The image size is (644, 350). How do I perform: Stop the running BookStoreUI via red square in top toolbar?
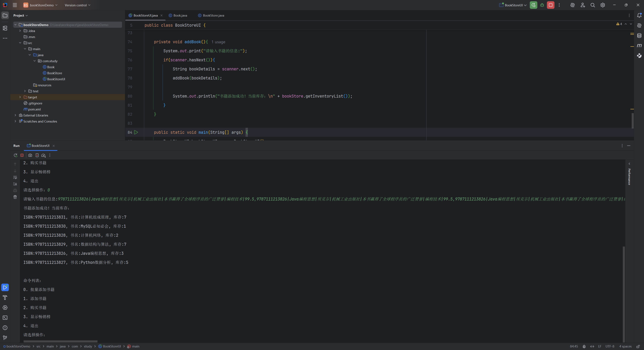tap(550, 5)
